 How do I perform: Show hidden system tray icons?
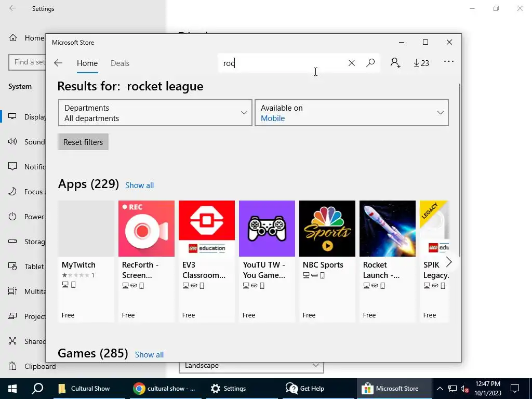[440, 389]
